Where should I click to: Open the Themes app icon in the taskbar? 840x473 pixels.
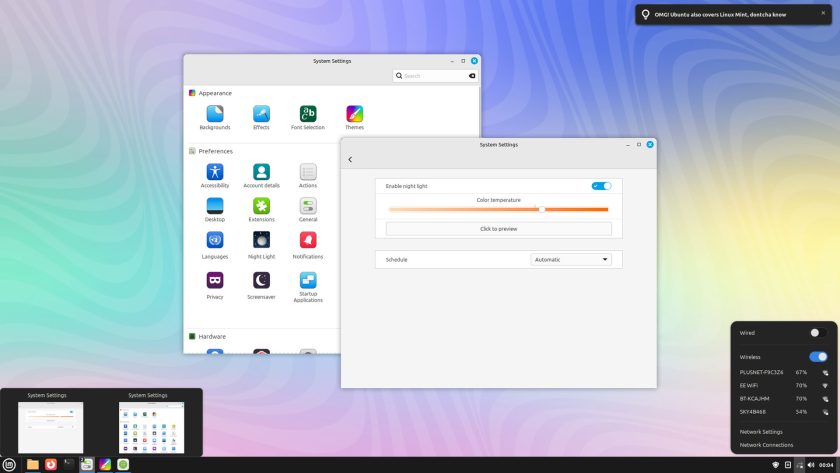105,464
